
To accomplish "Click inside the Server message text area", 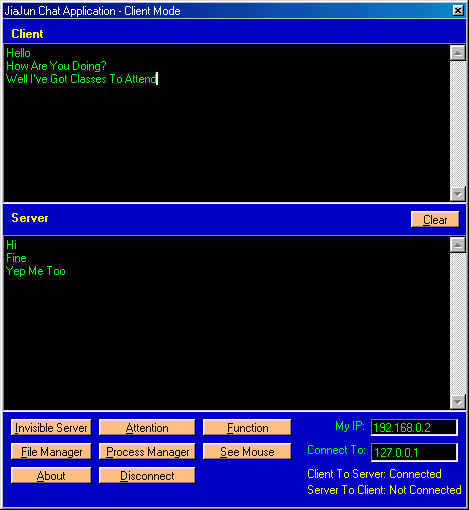I will point(226,323).
